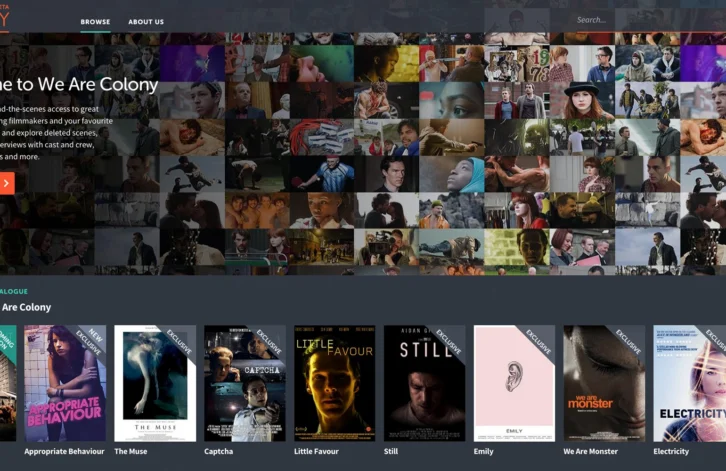Open the Browse navigation tab

(95, 21)
